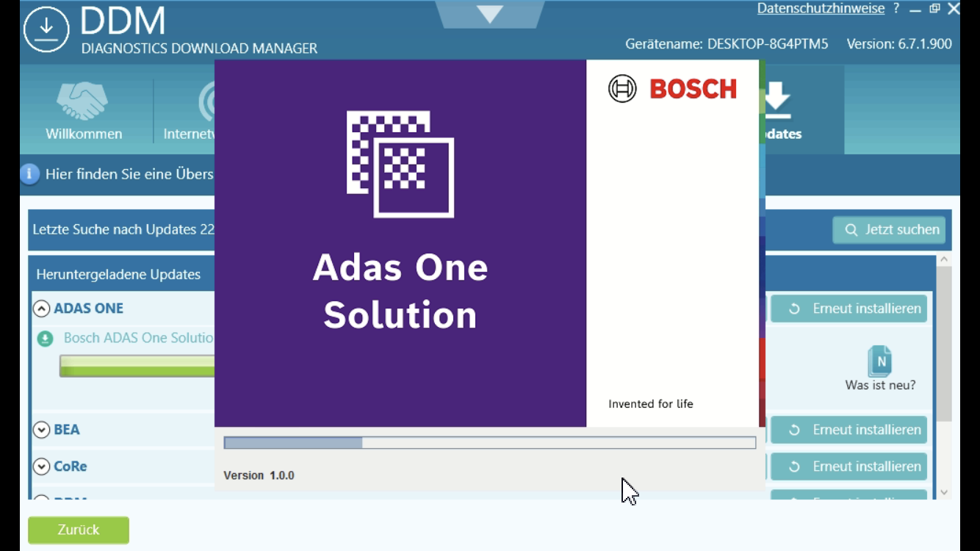Screen dimensions: 980x551
Task: Restore the DDM window size
Action: (934, 9)
